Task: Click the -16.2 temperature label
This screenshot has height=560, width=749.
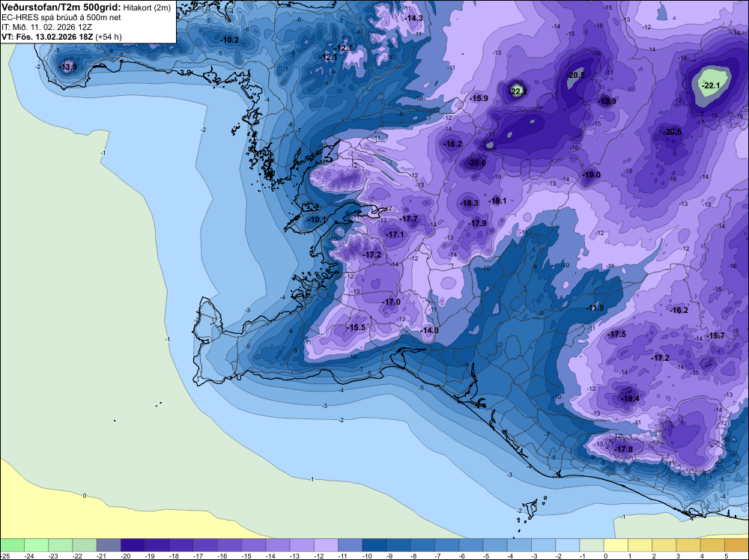Action: [x=679, y=310]
